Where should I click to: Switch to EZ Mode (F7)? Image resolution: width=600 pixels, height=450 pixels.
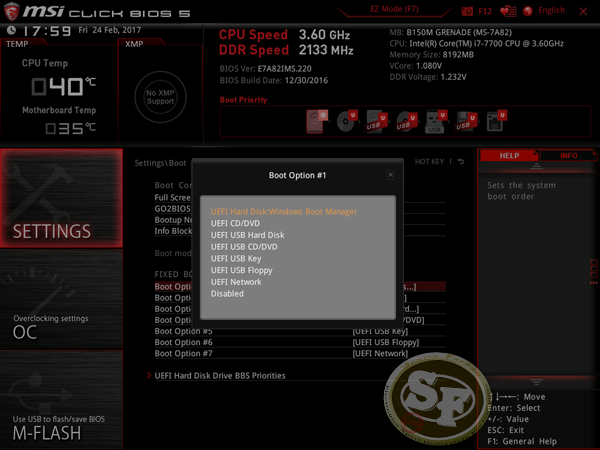click(394, 9)
